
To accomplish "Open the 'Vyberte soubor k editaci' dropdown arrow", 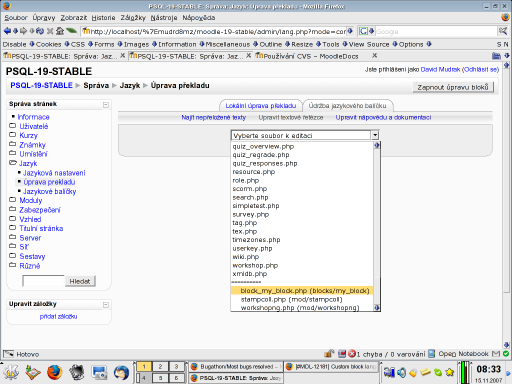I will [375, 135].
